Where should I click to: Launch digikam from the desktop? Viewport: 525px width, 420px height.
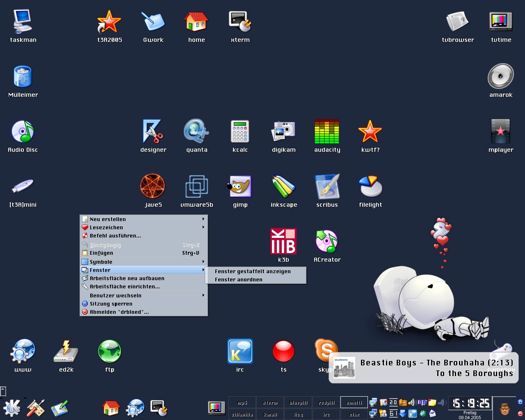click(x=283, y=132)
